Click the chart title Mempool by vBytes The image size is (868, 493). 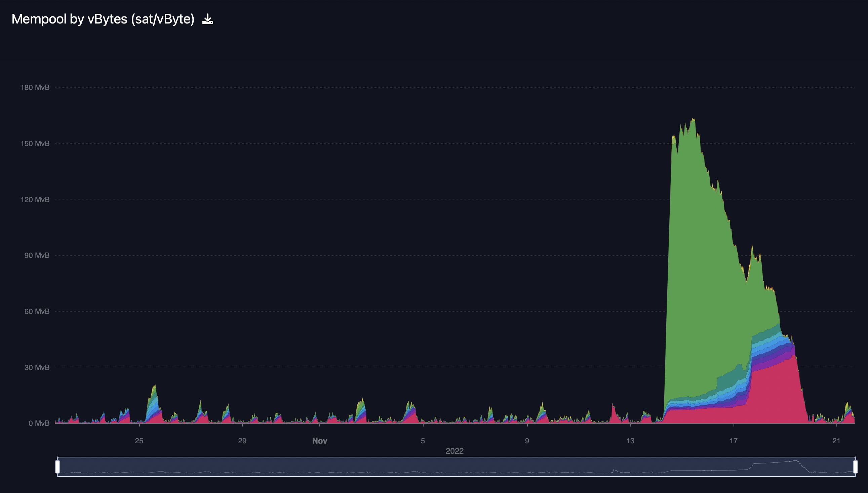(x=103, y=19)
